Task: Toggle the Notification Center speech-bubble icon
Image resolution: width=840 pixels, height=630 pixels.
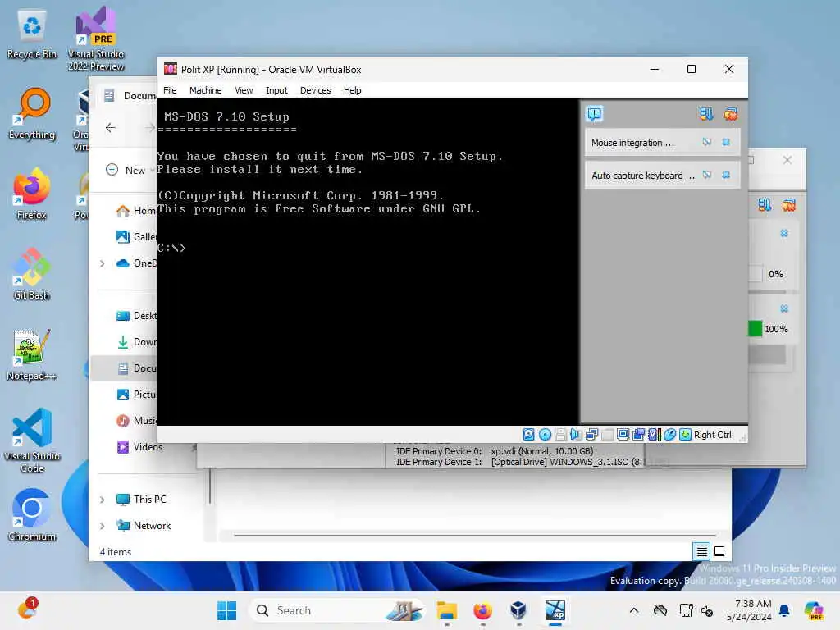Action: tap(595, 114)
